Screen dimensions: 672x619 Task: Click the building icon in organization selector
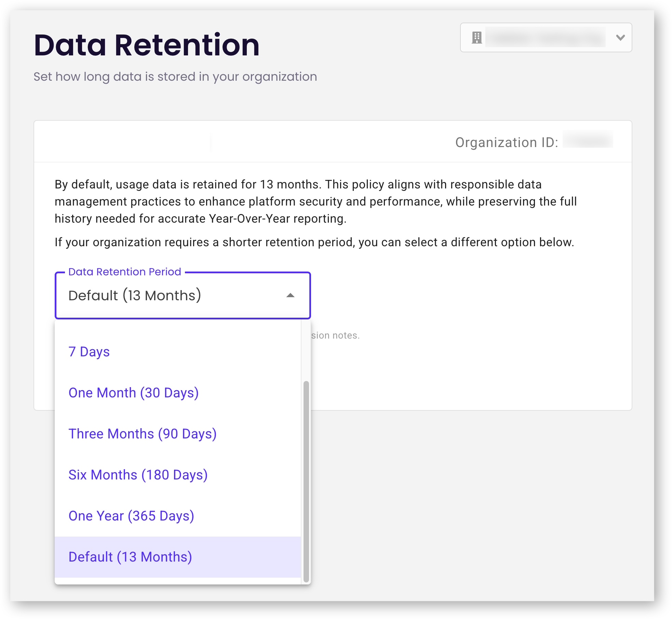click(x=476, y=38)
